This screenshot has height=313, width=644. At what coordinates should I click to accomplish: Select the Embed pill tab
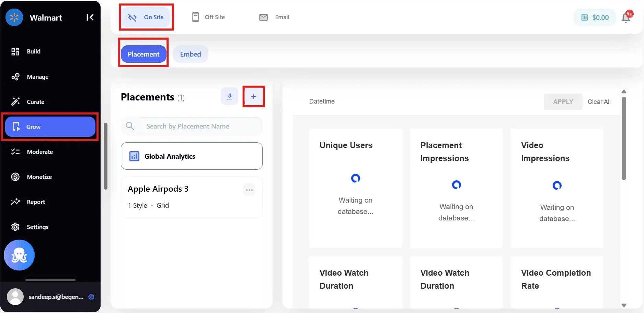point(191,54)
